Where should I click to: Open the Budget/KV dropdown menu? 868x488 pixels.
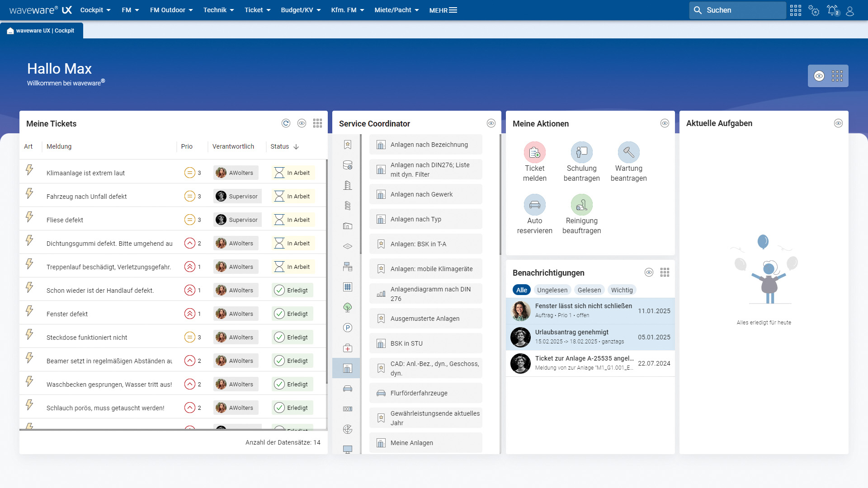click(x=301, y=10)
